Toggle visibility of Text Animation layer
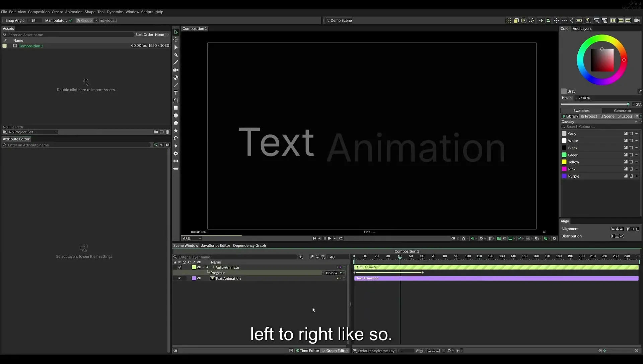 coord(180,279)
